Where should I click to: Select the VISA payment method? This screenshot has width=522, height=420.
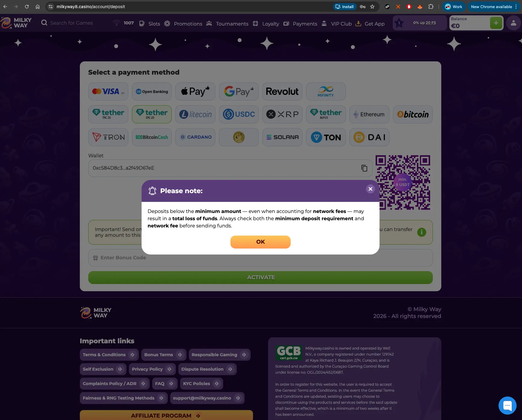108,91
